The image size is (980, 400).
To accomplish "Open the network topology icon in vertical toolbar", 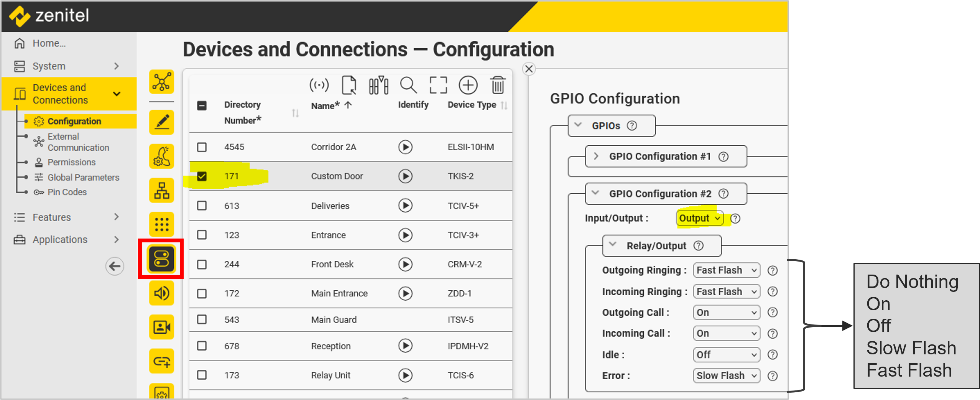I will pyautogui.click(x=161, y=82).
